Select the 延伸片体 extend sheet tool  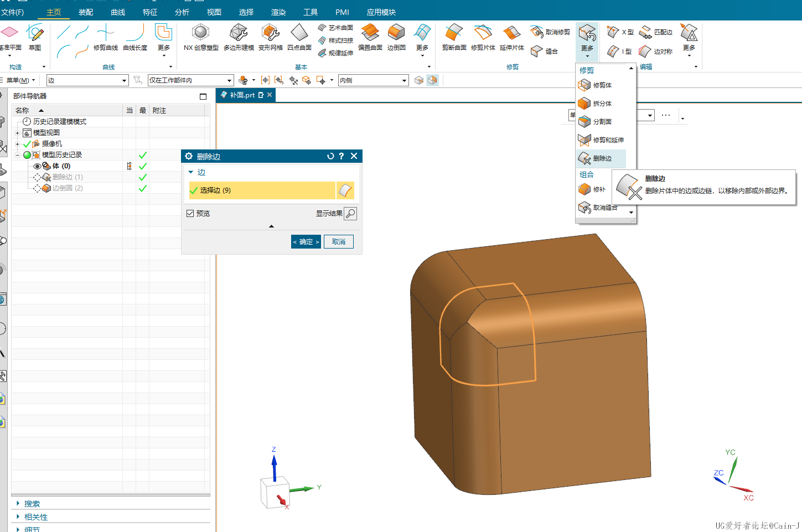(x=512, y=37)
